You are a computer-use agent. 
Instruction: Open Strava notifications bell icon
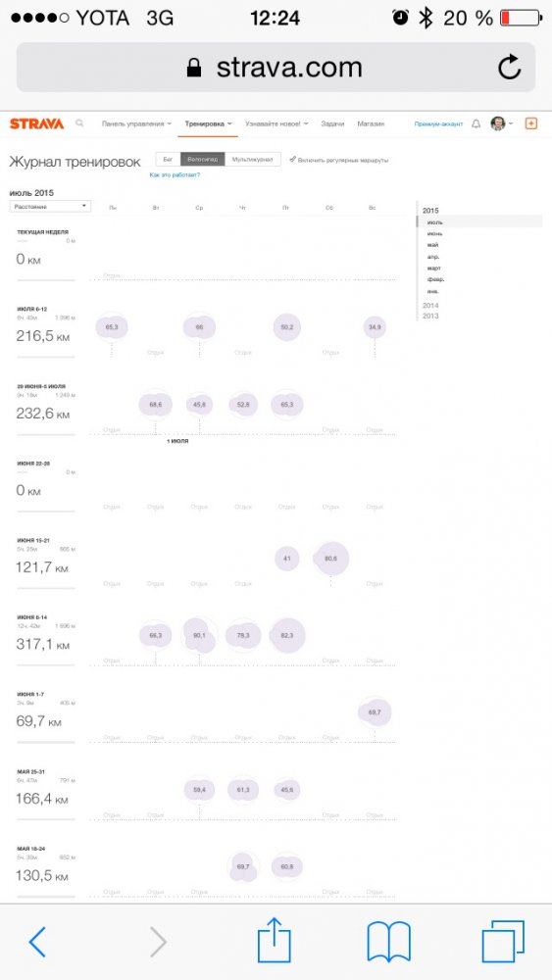476,123
